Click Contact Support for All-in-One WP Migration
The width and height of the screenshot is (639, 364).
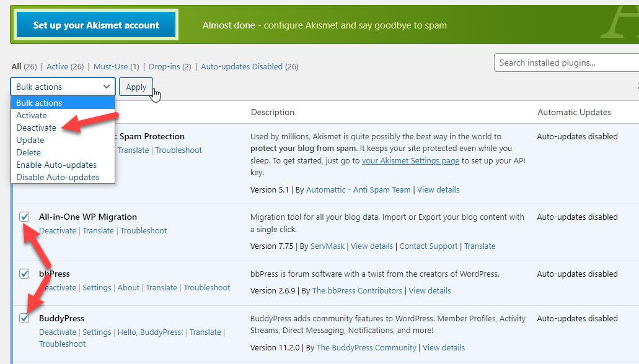(428, 246)
